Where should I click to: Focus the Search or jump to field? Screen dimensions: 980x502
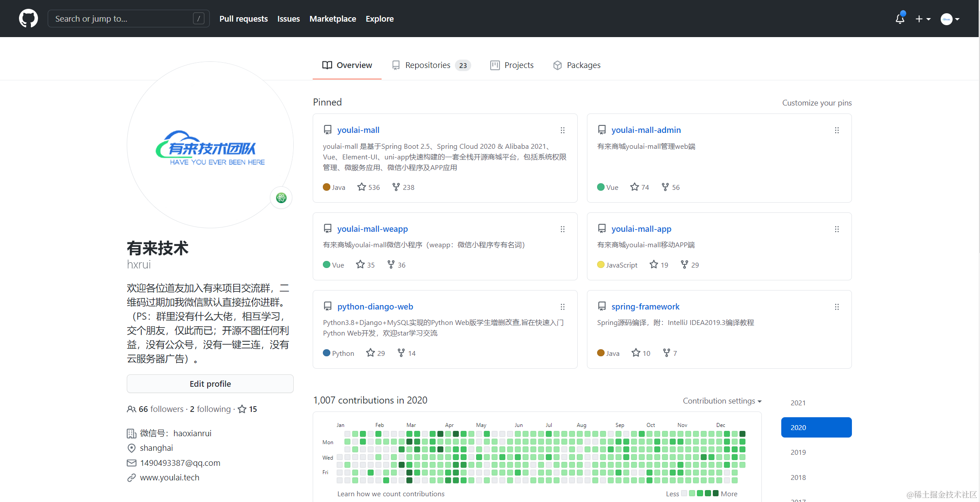coord(124,19)
